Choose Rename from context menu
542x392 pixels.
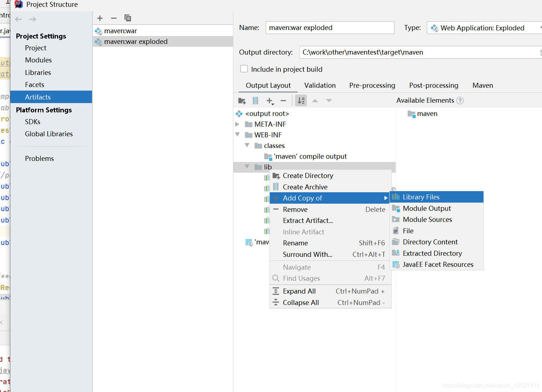[x=330, y=243]
